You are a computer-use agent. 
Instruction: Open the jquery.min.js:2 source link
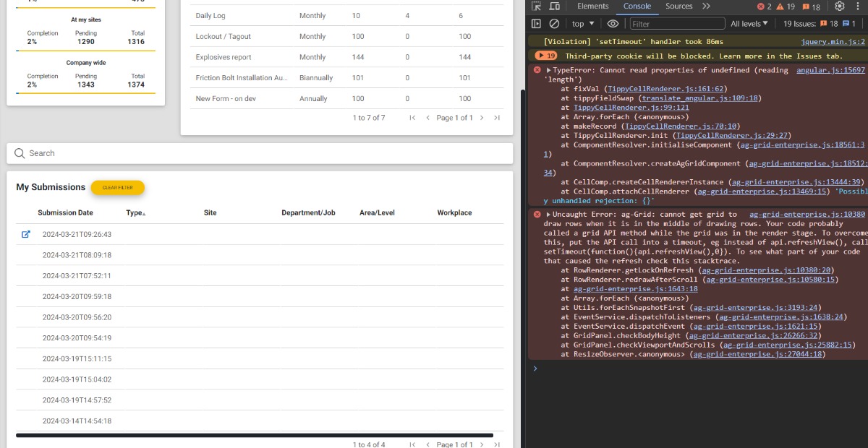click(833, 42)
